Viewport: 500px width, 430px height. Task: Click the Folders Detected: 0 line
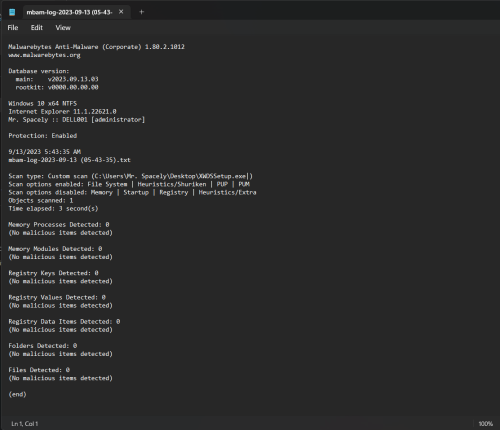[x=43, y=346]
